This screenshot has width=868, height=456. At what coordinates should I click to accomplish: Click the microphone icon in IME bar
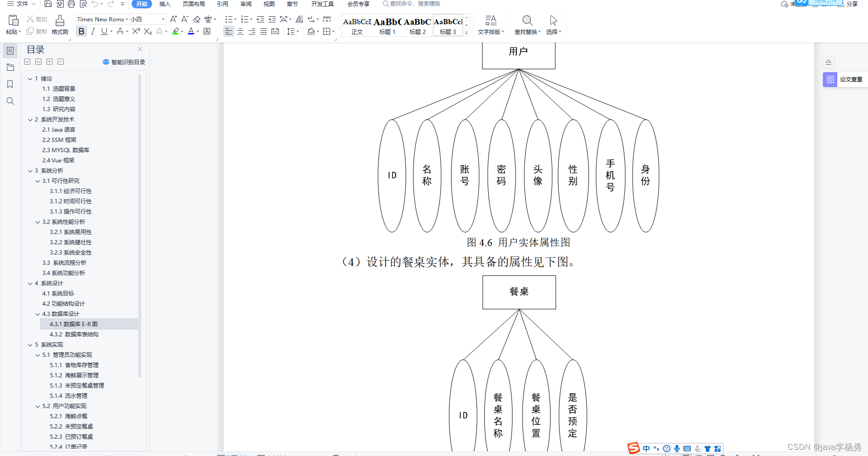[677, 449]
